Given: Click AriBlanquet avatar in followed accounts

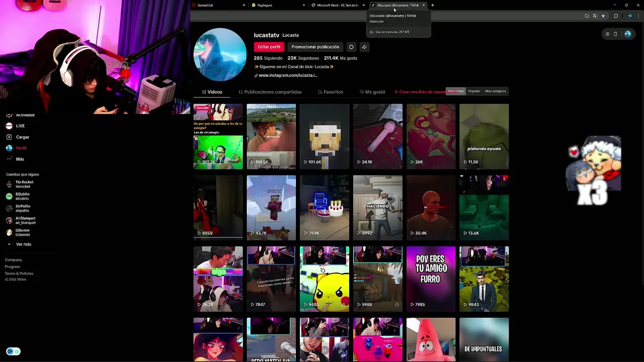Looking at the screenshot, I should (x=9, y=220).
